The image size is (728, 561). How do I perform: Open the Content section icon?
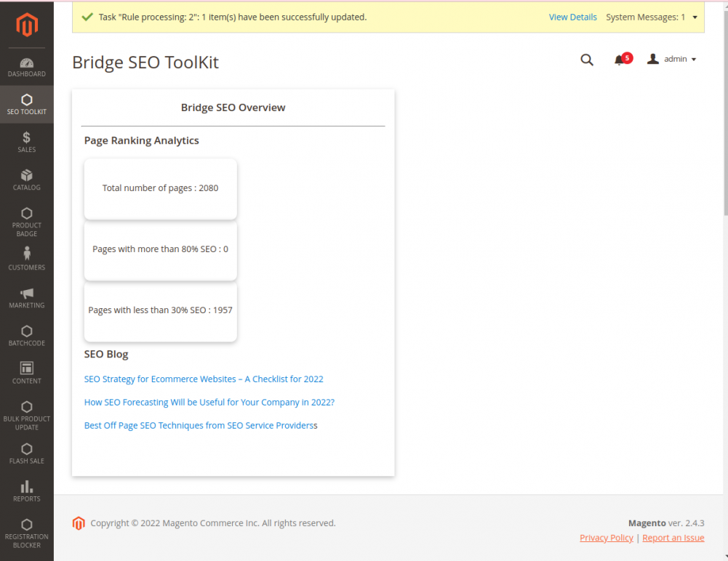(x=27, y=370)
